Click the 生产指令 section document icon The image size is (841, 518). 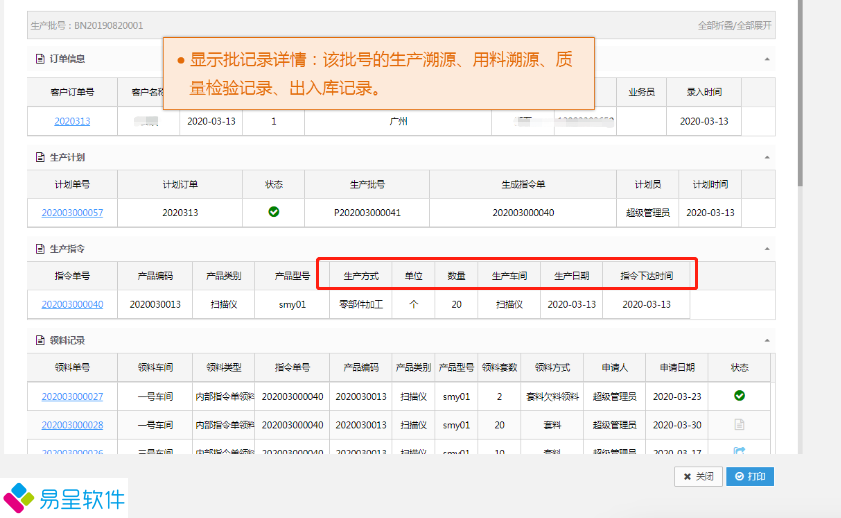click(40, 249)
